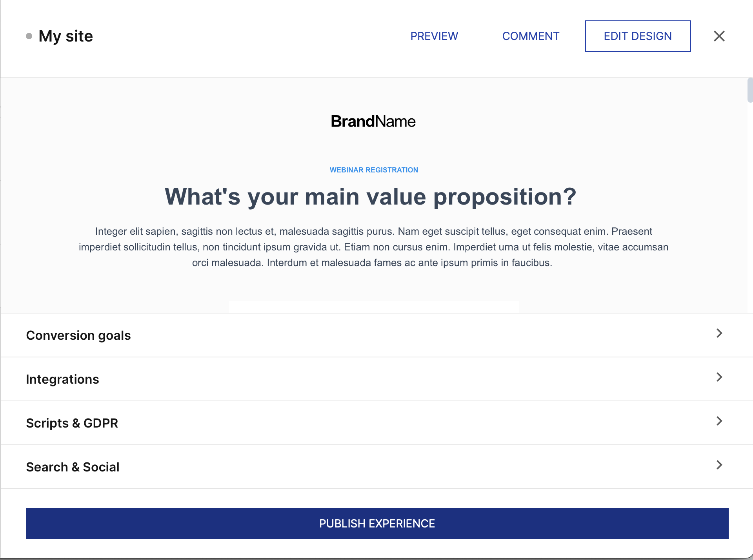This screenshot has width=753, height=560.
Task: Select the Integrations section label
Action: 62,379
